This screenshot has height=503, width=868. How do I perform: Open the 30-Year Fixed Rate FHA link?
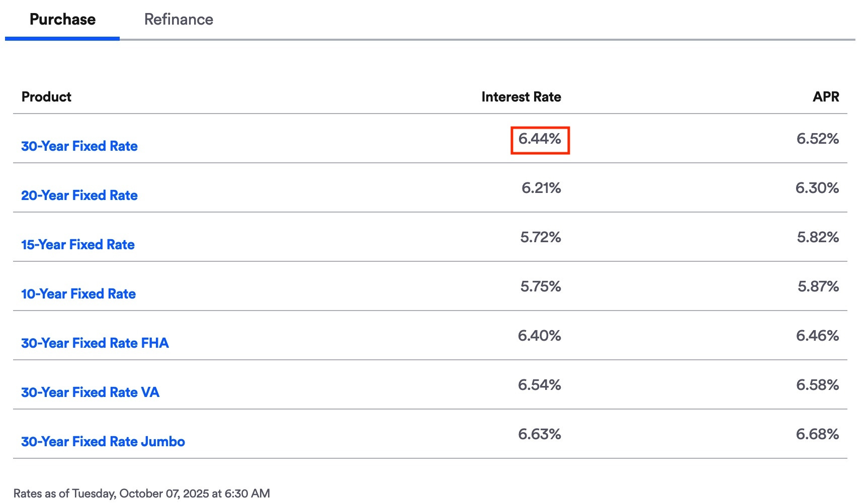(x=95, y=343)
